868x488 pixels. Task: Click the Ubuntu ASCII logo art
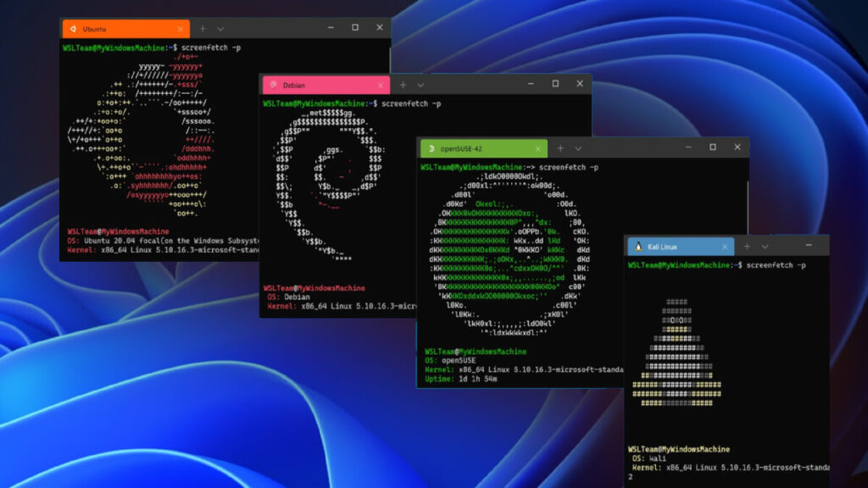point(142,135)
